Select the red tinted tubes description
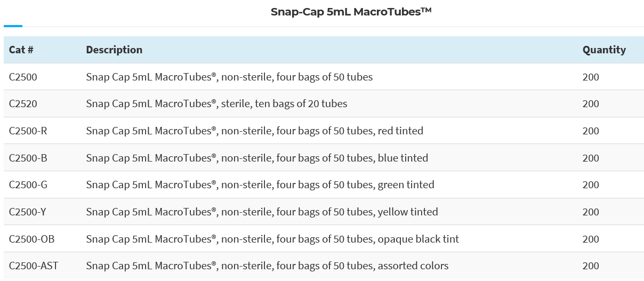The image size is (644, 281). click(254, 131)
